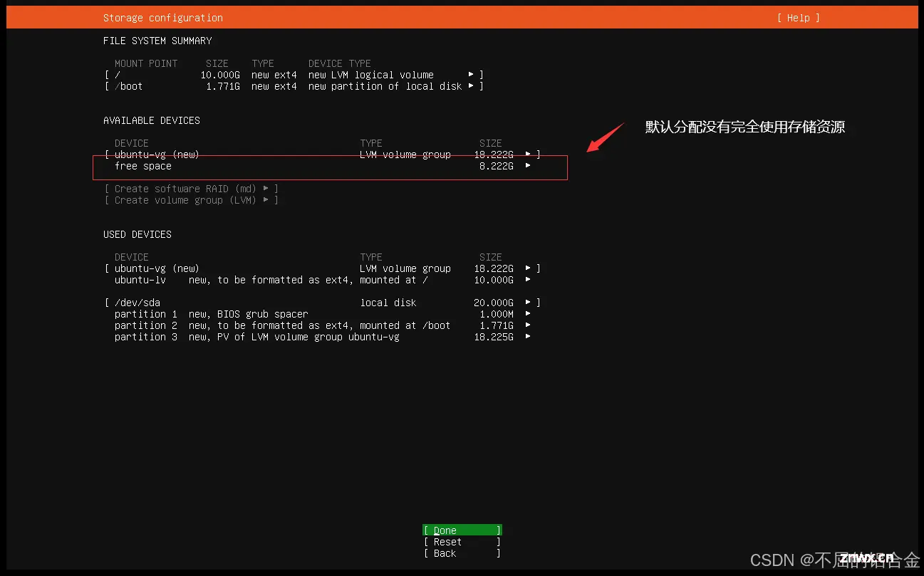Screen dimensions: 924x576
Task: Select the /dev/sda device row
Action: [322, 303]
